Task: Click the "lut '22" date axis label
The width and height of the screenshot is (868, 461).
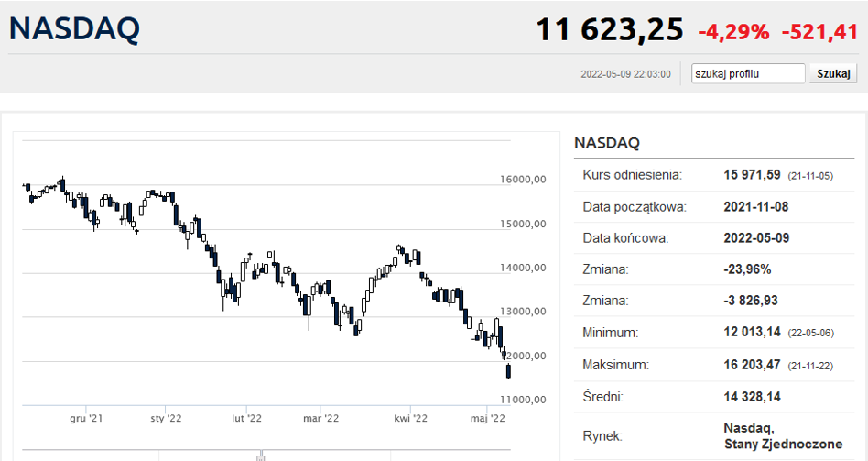Action: [x=247, y=418]
